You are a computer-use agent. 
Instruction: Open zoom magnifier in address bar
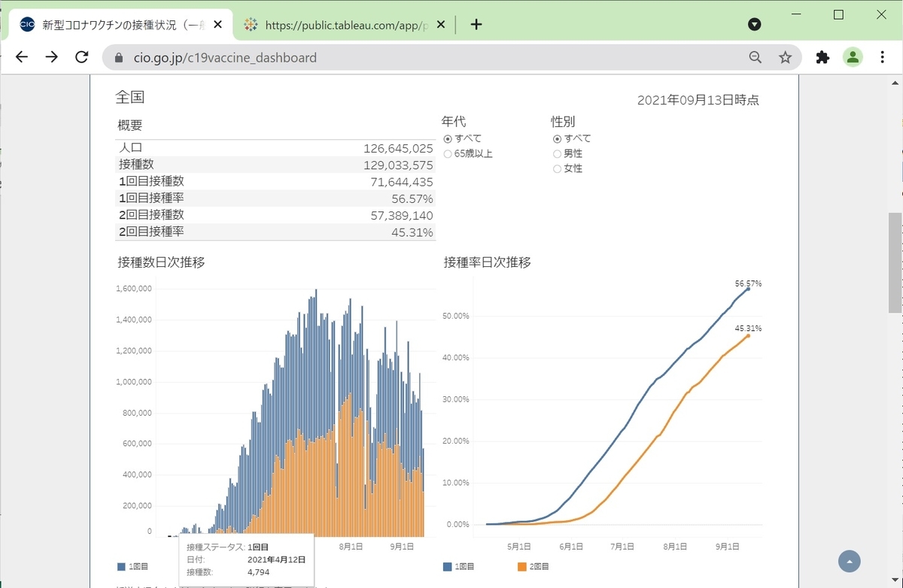pos(756,57)
